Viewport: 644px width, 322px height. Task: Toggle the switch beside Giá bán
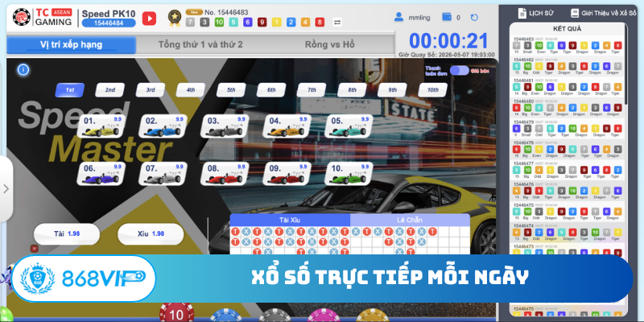459,70
